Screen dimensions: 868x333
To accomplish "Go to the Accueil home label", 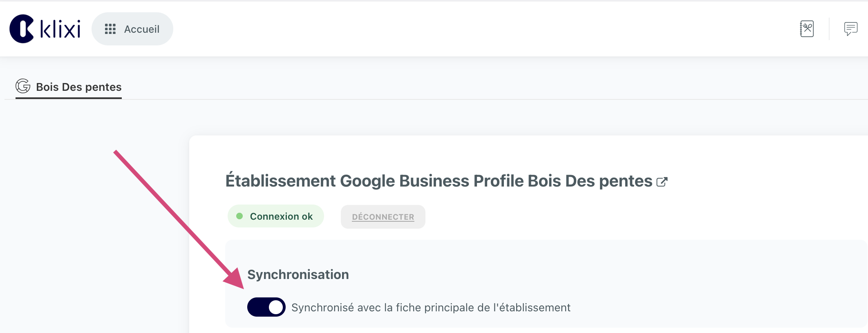I will [141, 29].
